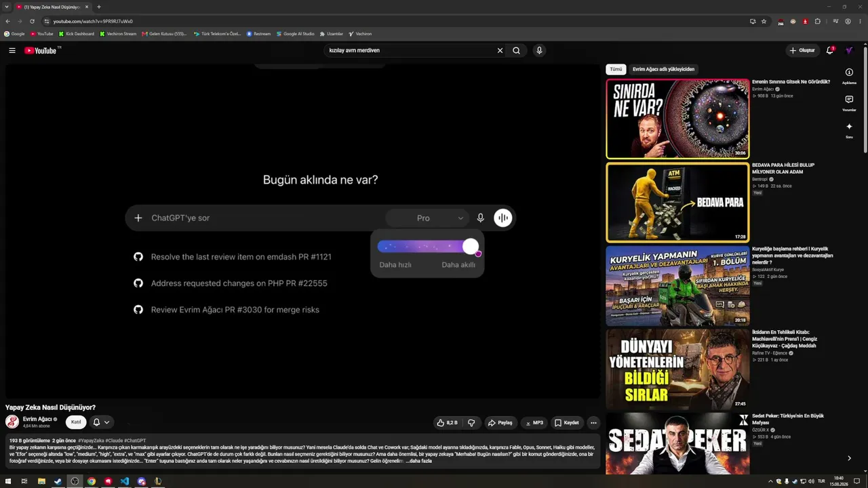The image size is (868, 488).
Task: Click the PHP PR #22555 suggestion
Action: coord(231,283)
